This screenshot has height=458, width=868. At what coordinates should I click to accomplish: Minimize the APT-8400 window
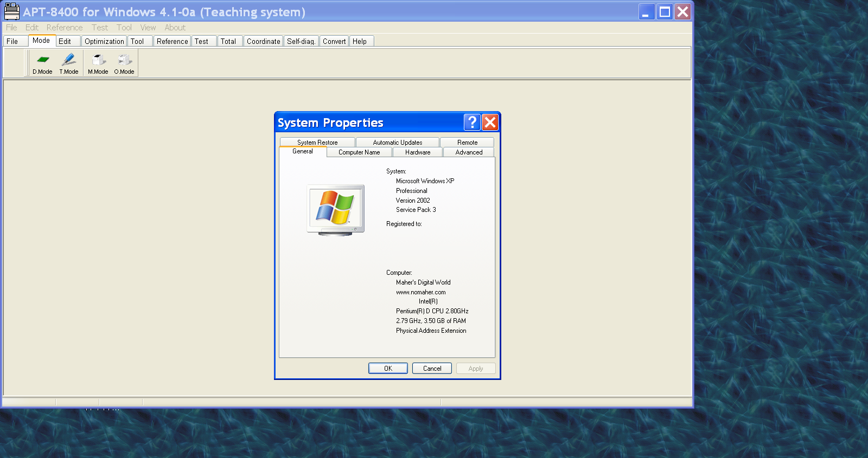pos(647,11)
